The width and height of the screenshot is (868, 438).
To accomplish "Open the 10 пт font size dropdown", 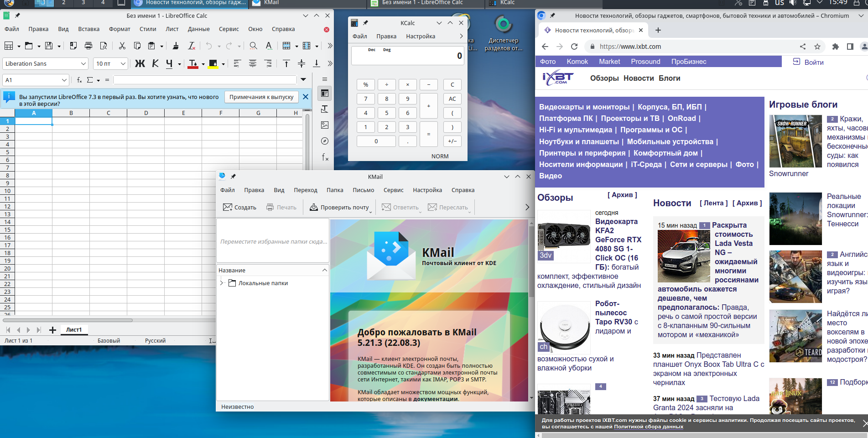I will click(123, 63).
